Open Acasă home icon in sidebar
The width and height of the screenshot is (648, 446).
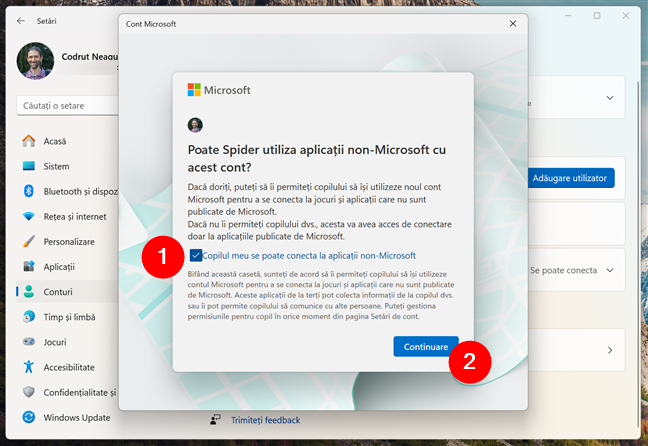[29, 141]
